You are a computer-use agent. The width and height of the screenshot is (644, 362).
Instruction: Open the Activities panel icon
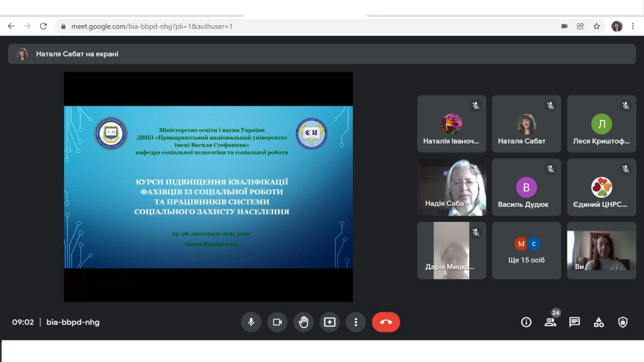coord(599,322)
